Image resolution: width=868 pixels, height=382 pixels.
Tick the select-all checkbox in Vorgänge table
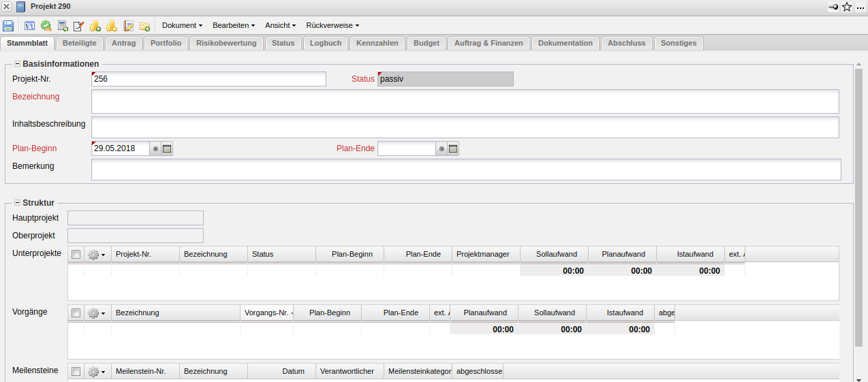pyautogui.click(x=76, y=313)
